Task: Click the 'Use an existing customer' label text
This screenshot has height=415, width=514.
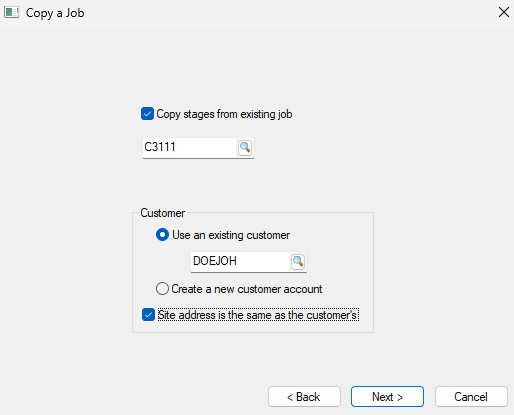Action: [231, 235]
